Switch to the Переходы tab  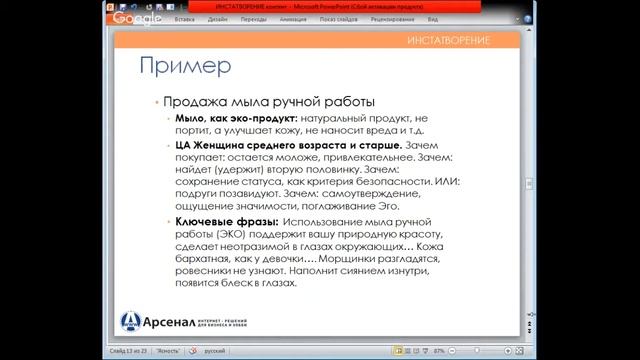point(253,19)
